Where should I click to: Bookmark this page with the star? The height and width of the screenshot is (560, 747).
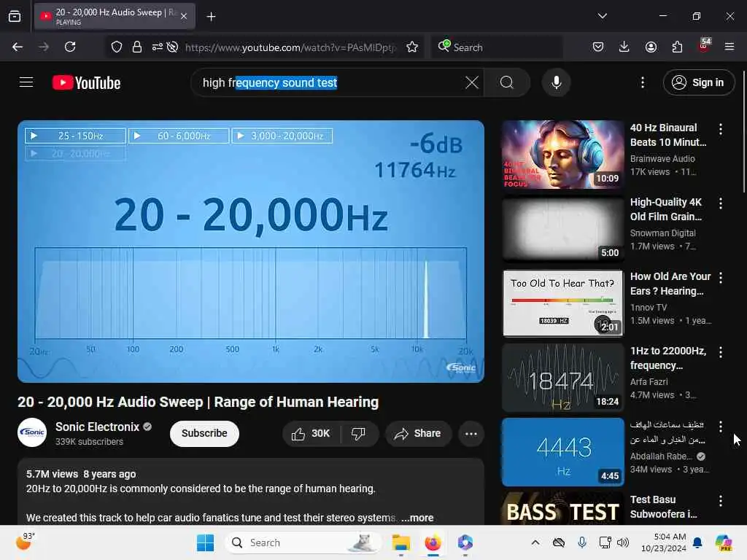point(412,47)
